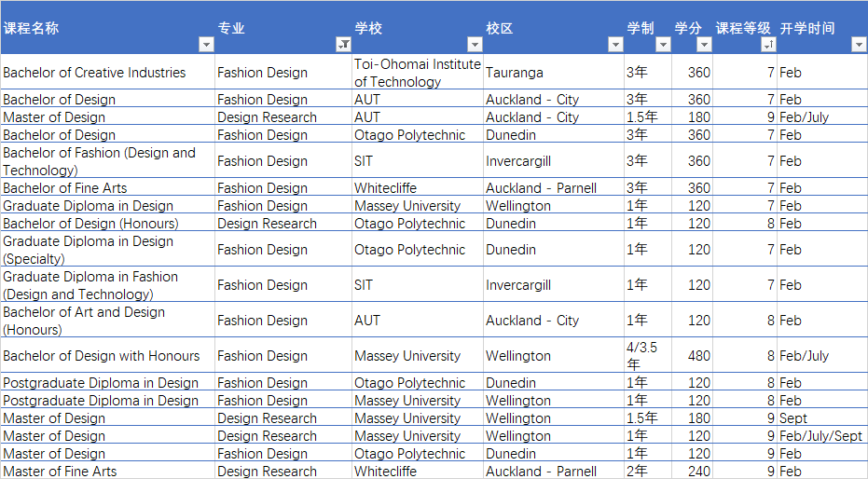Select the 校区 header cell
The width and height of the screenshot is (868, 479).
click(554, 28)
